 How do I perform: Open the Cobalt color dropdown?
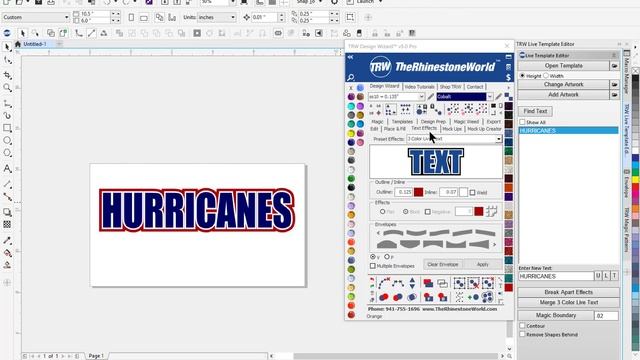click(x=489, y=97)
